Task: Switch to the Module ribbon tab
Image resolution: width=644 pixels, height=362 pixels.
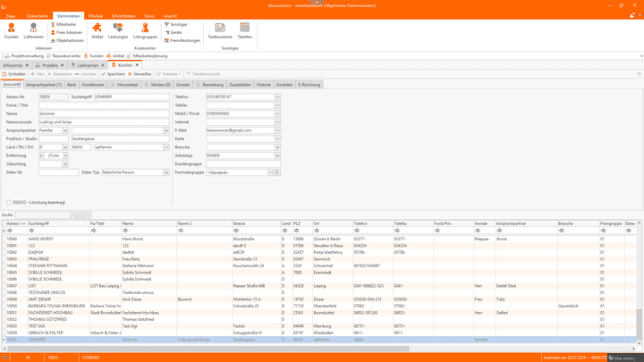Action: click(x=96, y=16)
